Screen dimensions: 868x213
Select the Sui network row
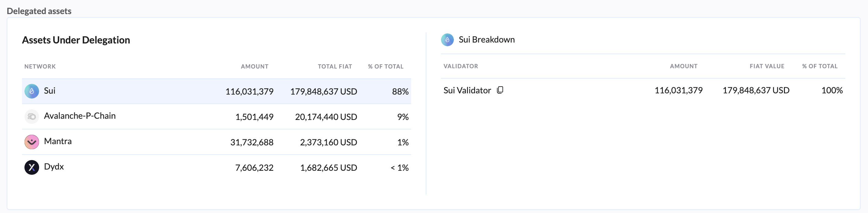[216, 91]
